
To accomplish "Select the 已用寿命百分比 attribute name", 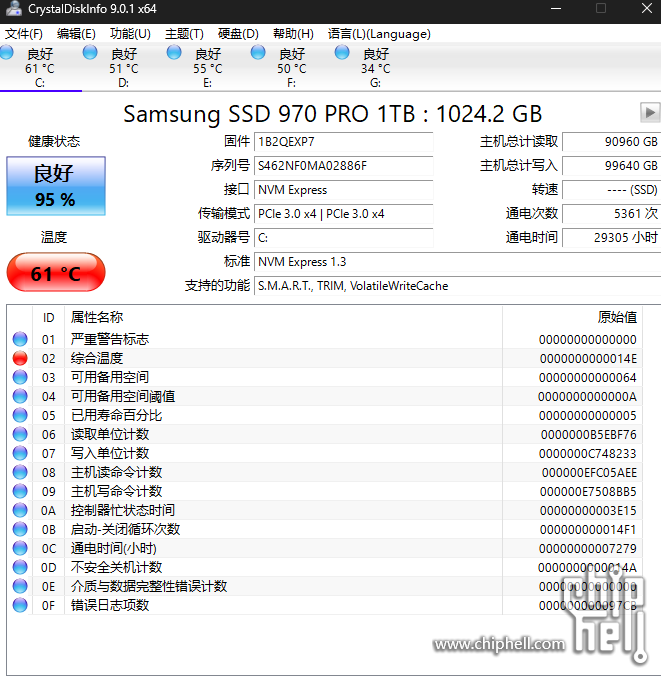I will pyautogui.click(x=116, y=415).
